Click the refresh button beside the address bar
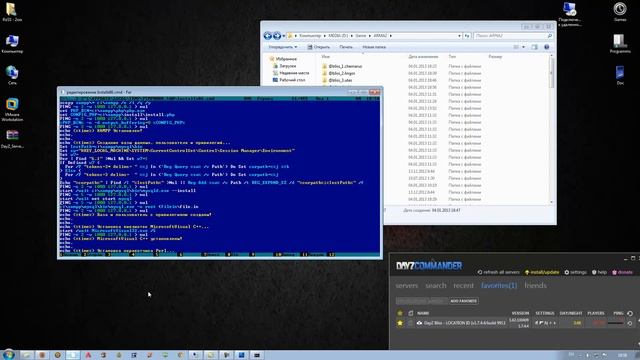The height and width of the screenshot is (360, 640). [467, 36]
